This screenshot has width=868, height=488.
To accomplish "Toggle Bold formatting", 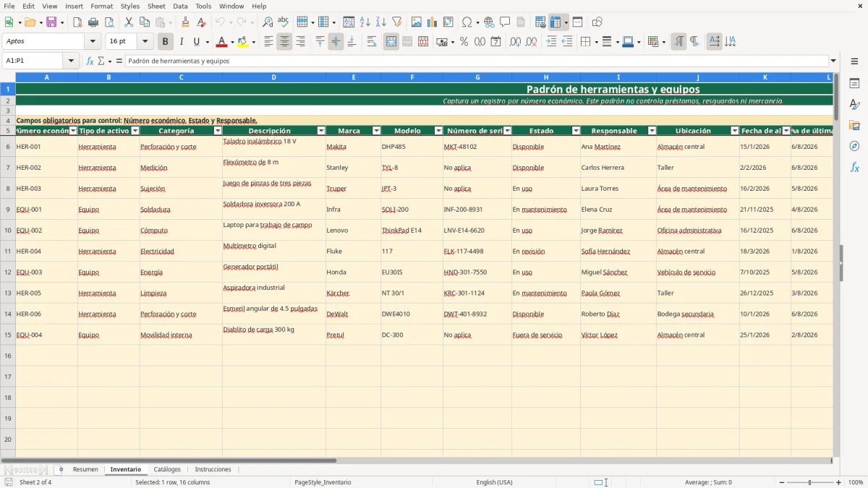I will [166, 42].
